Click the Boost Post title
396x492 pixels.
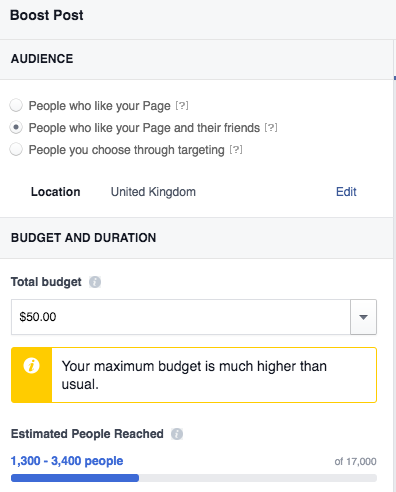pos(47,15)
